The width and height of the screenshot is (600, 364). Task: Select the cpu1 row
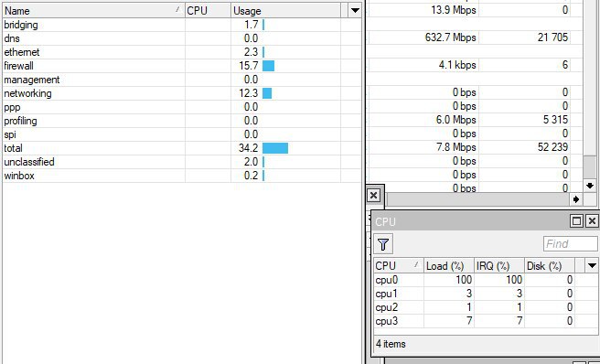pos(486,294)
